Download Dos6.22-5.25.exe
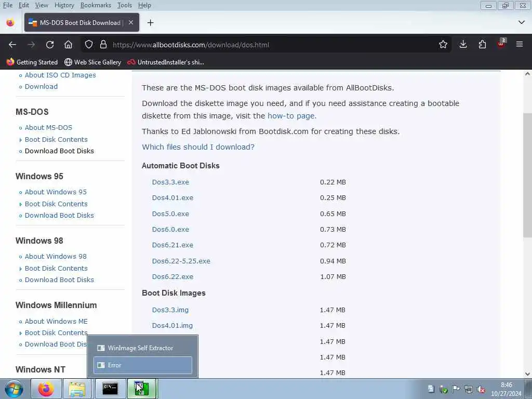The height and width of the screenshot is (399, 532). click(181, 261)
